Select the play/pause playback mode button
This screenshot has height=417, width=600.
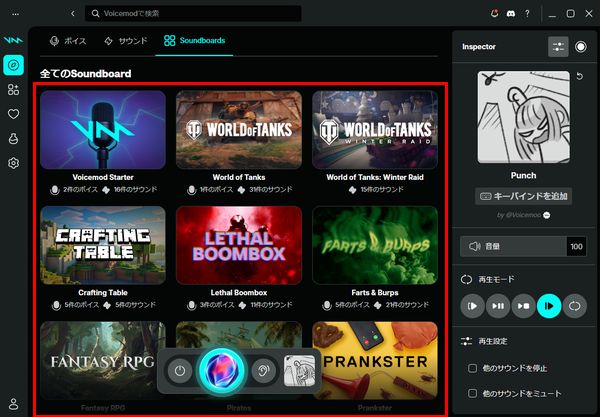pyautogui.click(x=498, y=306)
